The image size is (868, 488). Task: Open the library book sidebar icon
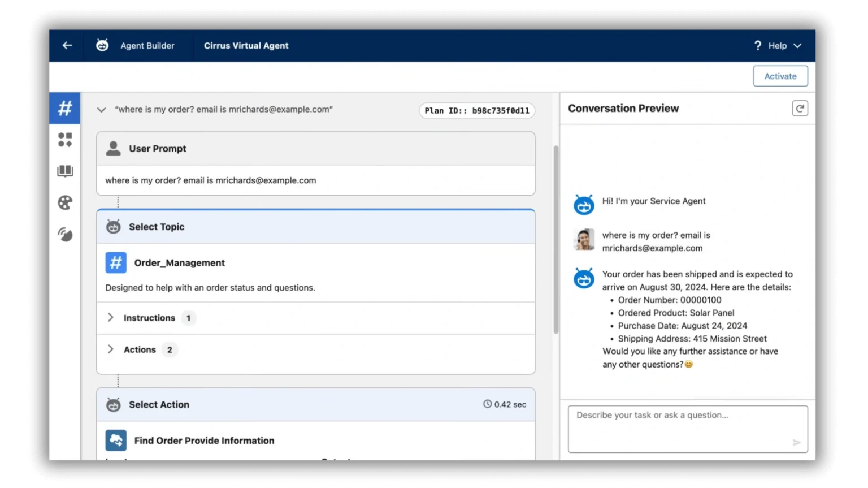pyautogui.click(x=65, y=171)
